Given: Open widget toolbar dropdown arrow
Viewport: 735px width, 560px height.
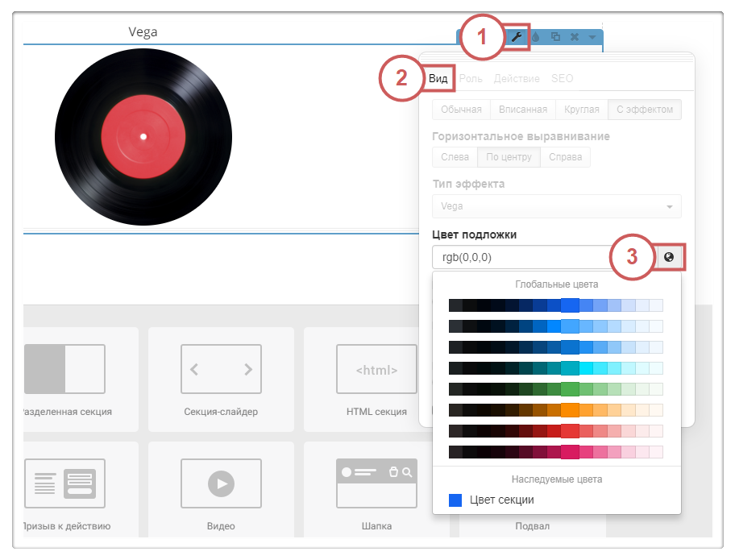Looking at the screenshot, I should coord(592,37).
